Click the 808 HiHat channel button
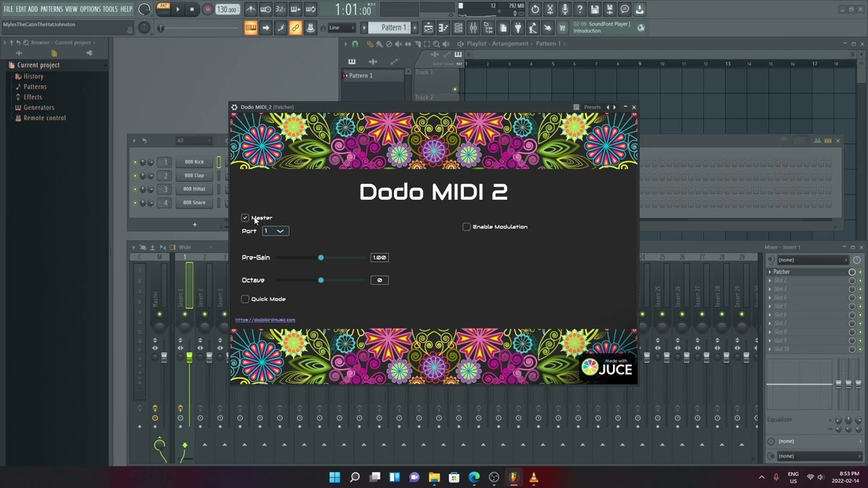This screenshot has width=868, height=488. 194,189
